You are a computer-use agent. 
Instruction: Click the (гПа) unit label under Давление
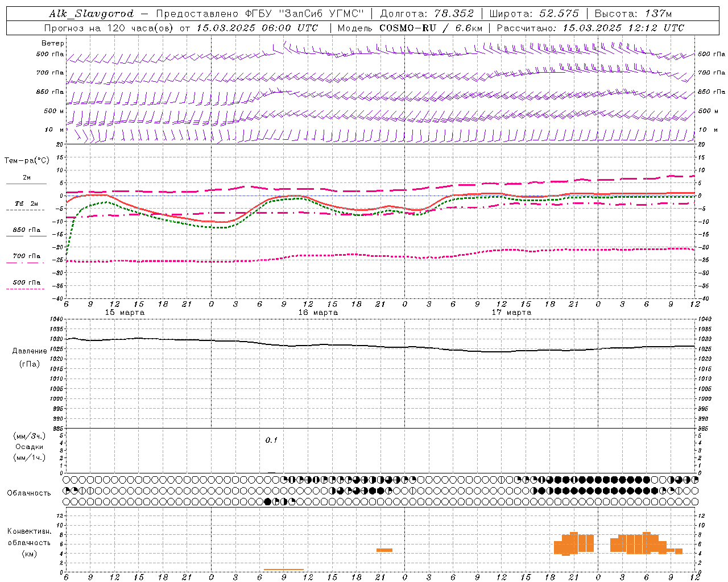(x=30, y=364)
